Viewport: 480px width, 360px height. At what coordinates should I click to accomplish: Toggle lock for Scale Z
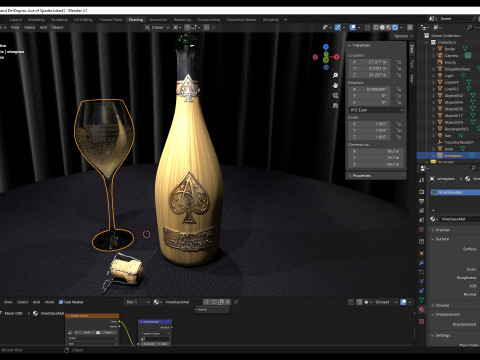[398, 137]
